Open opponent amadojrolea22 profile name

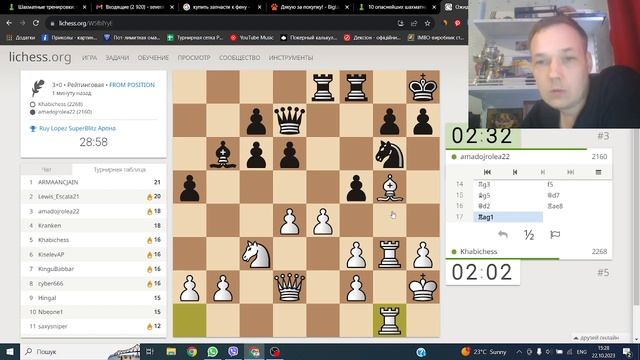point(485,157)
